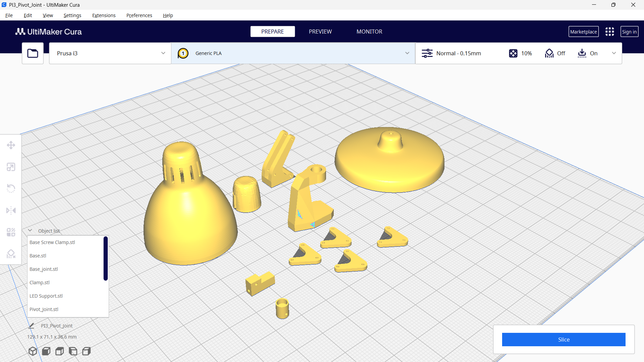Switch to front view icon
Viewport: 644px width, 362px height.
[46, 351]
